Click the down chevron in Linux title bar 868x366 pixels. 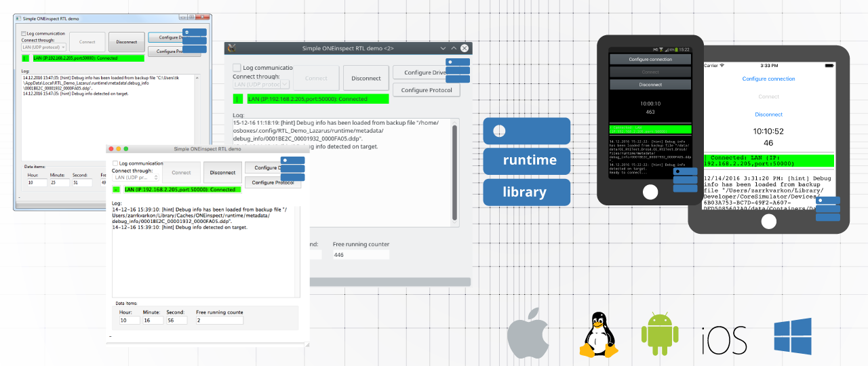[x=442, y=48]
